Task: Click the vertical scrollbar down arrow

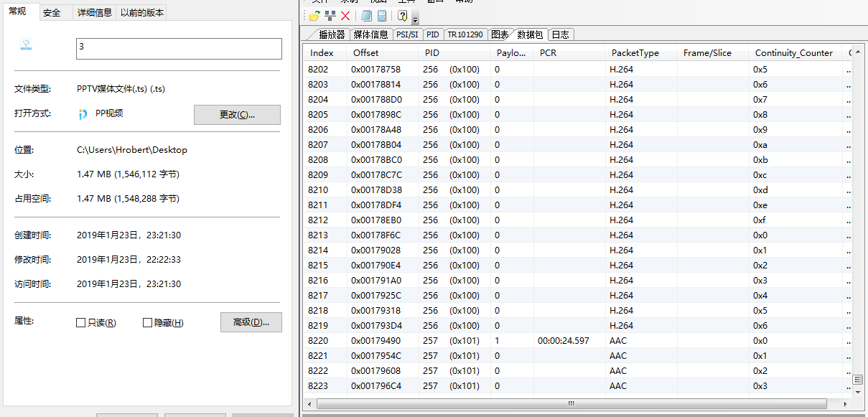Action: coord(858,392)
